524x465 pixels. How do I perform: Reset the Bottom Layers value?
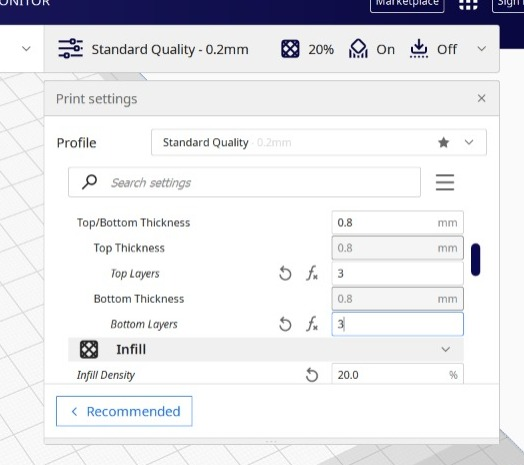point(285,324)
